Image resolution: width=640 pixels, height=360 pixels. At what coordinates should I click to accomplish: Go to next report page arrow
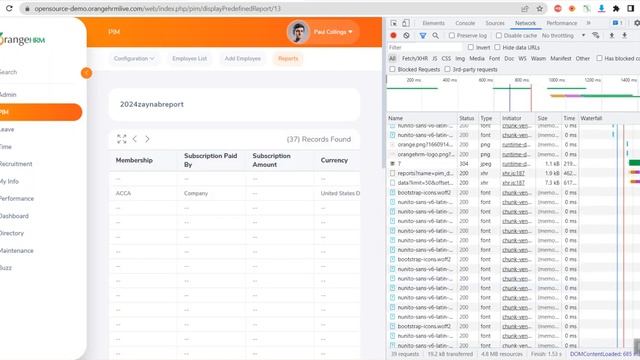pyautogui.click(x=147, y=139)
